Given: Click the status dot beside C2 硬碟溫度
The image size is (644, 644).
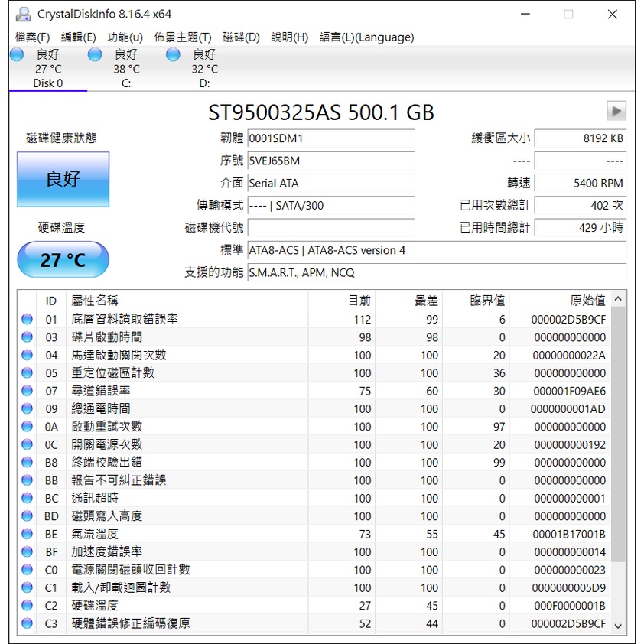Looking at the screenshot, I should [x=27, y=605].
